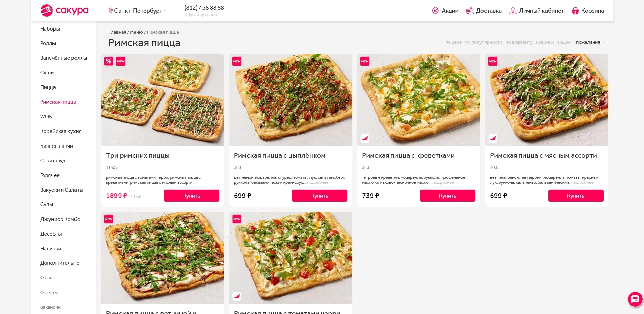Open the Личный кабинет profile icon
The height and width of the screenshot is (314, 644).
point(513,11)
